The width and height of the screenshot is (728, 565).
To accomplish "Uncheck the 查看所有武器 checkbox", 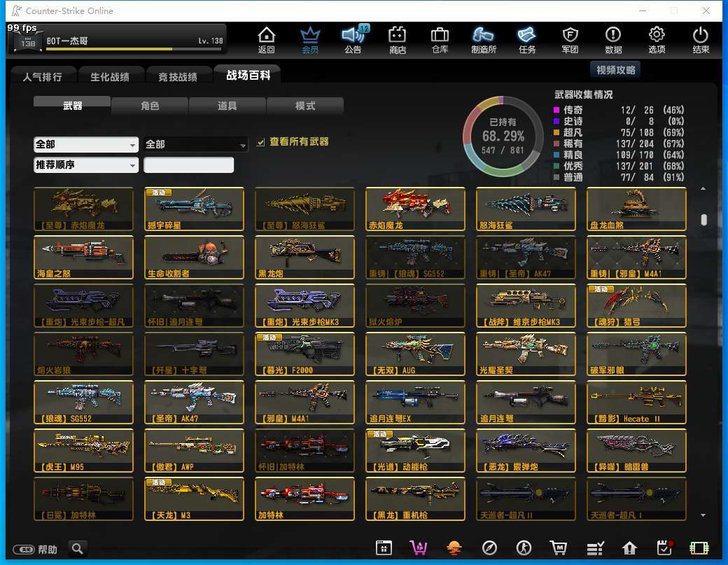I will pos(261,142).
